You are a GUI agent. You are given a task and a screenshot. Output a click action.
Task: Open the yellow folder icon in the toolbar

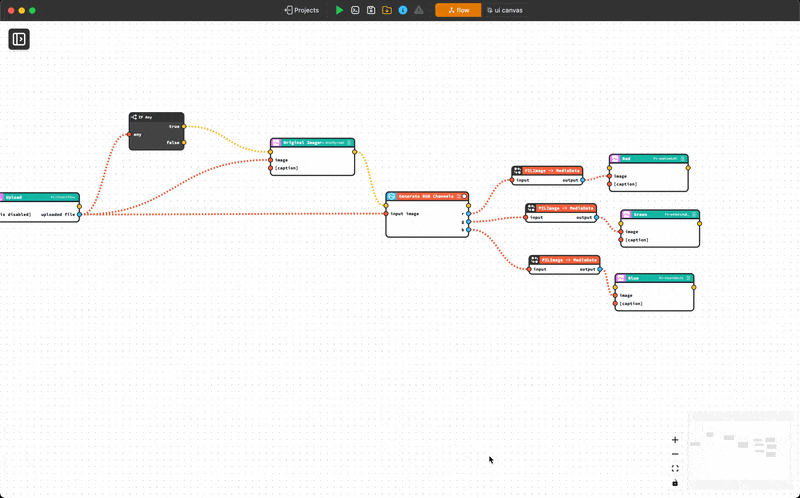387,10
